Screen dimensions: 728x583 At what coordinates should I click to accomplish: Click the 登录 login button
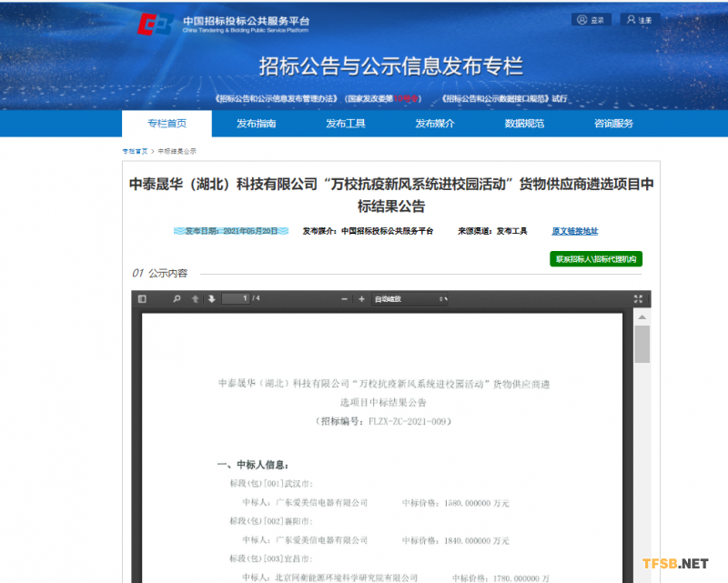(591, 20)
